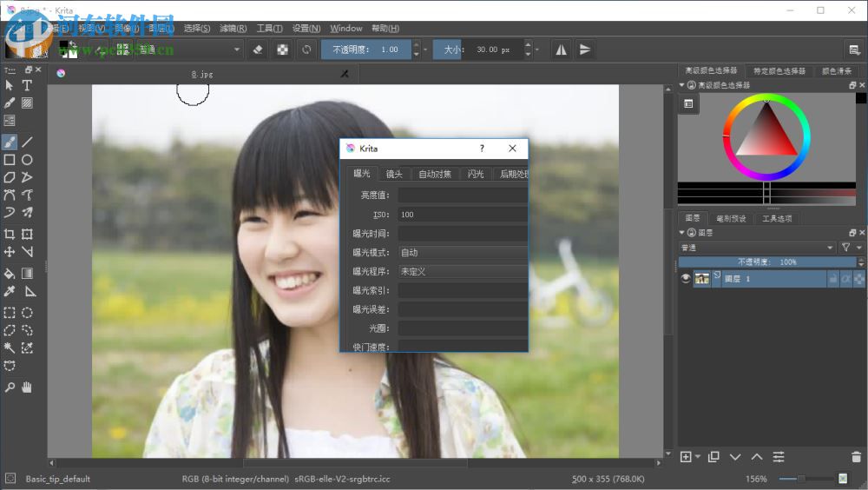The image size is (868, 490).
Task: Toggle visibility eye of layer 图层 1
Action: [686, 279]
